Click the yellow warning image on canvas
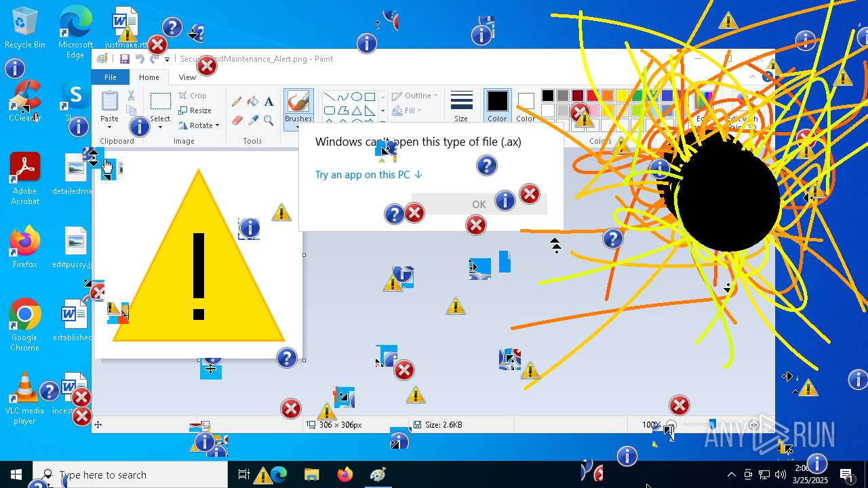The width and height of the screenshot is (868, 488). click(199, 255)
